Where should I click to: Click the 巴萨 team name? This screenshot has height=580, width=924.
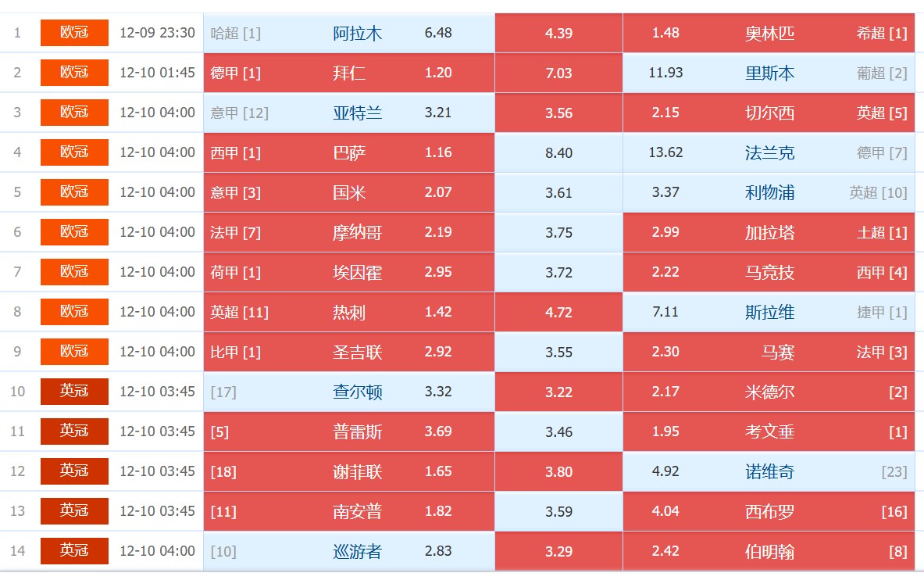click(x=349, y=152)
